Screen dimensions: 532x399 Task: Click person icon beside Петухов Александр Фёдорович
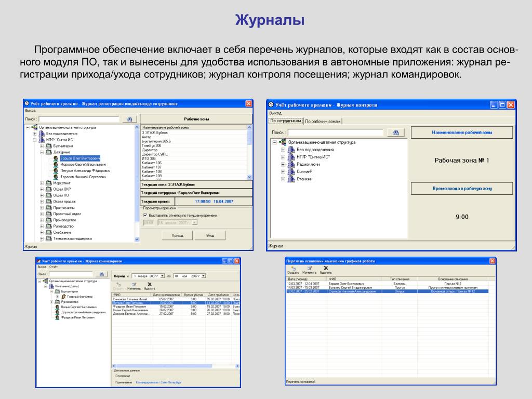click(x=56, y=170)
